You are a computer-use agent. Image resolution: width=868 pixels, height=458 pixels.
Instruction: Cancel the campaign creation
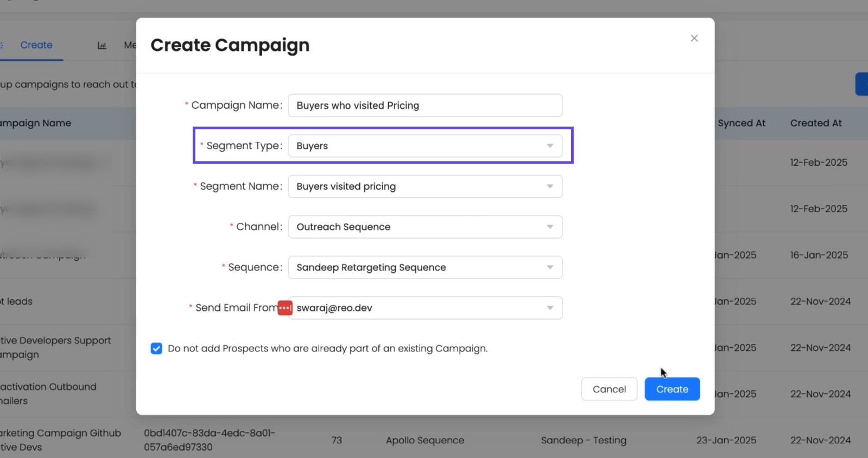pyautogui.click(x=609, y=389)
